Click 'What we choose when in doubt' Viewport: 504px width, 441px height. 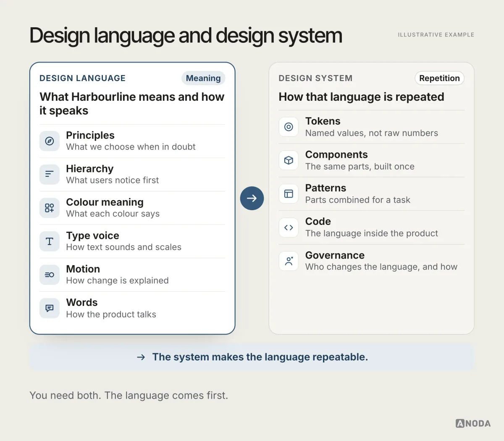click(x=131, y=147)
